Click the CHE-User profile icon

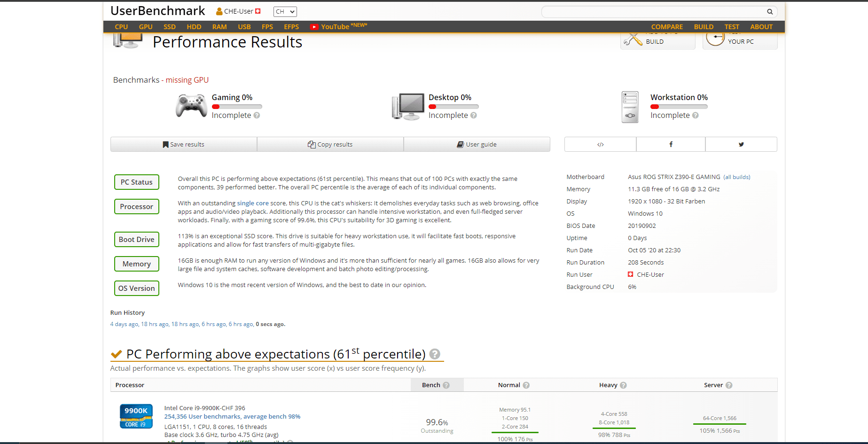(x=219, y=11)
